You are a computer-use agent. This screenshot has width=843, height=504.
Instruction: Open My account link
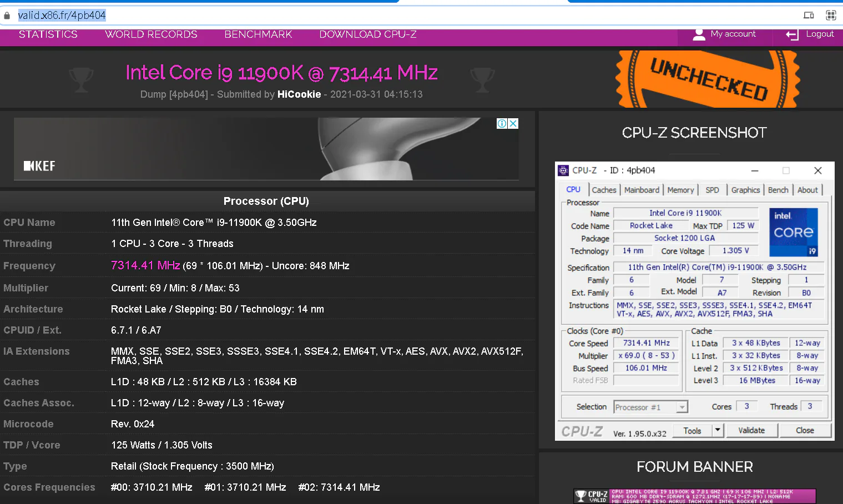[733, 34]
